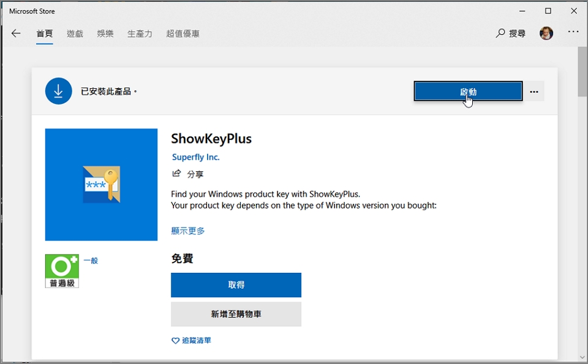This screenshot has width=588, height=364.
Task: Switch to the 遊戲 tab
Action: coord(75,34)
